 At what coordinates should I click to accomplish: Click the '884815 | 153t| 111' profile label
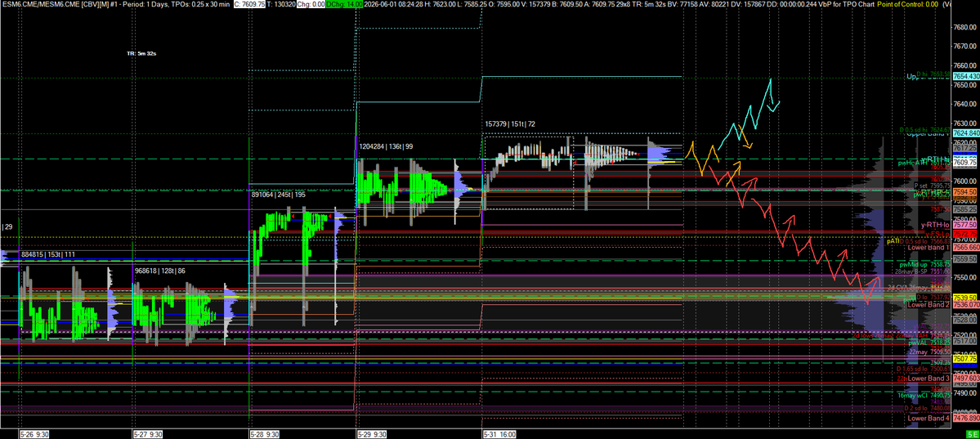pyautogui.click(x=48, y=254)
